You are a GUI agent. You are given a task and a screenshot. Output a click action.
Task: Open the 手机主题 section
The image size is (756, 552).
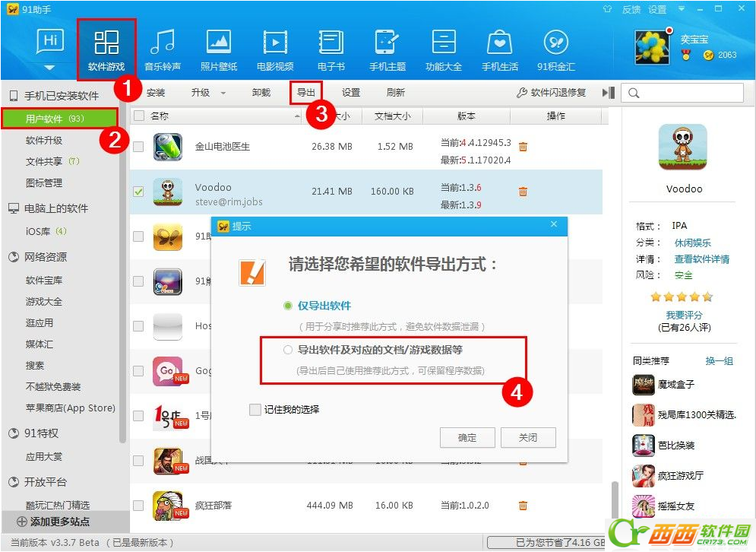coord(387,49)
